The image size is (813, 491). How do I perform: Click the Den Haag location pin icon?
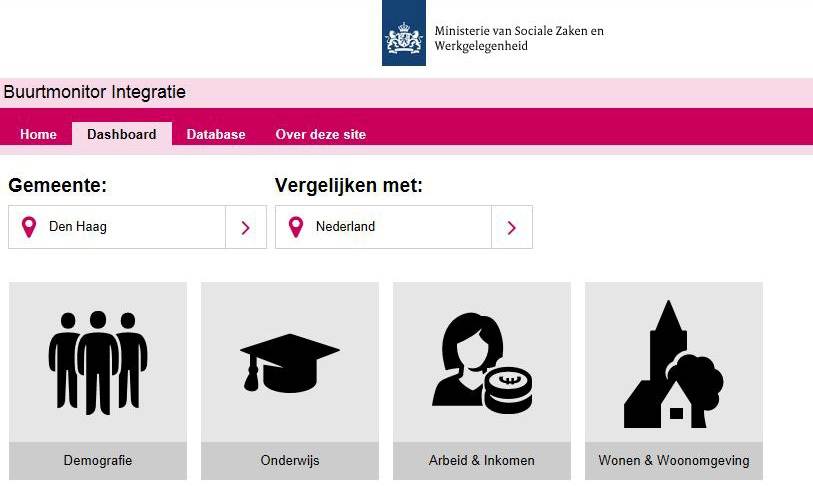(29, 227)
